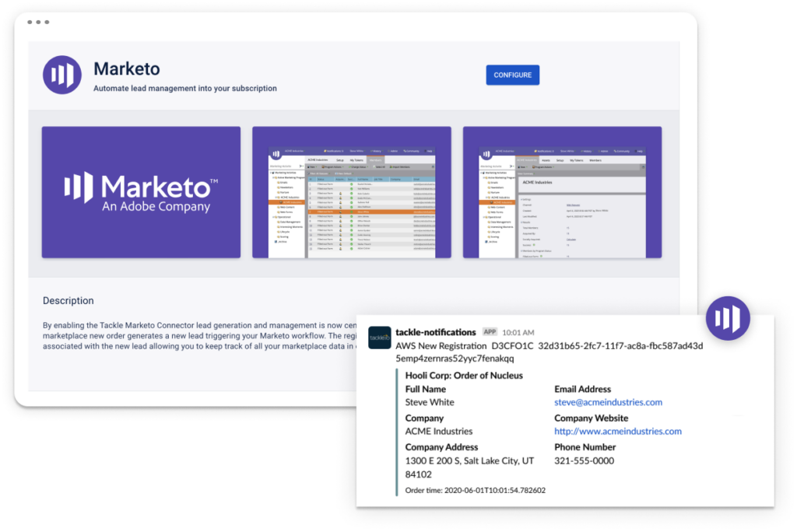
Task: Click the subtitle 'Automate lead management into your subscription'
Action: (185, 89)
